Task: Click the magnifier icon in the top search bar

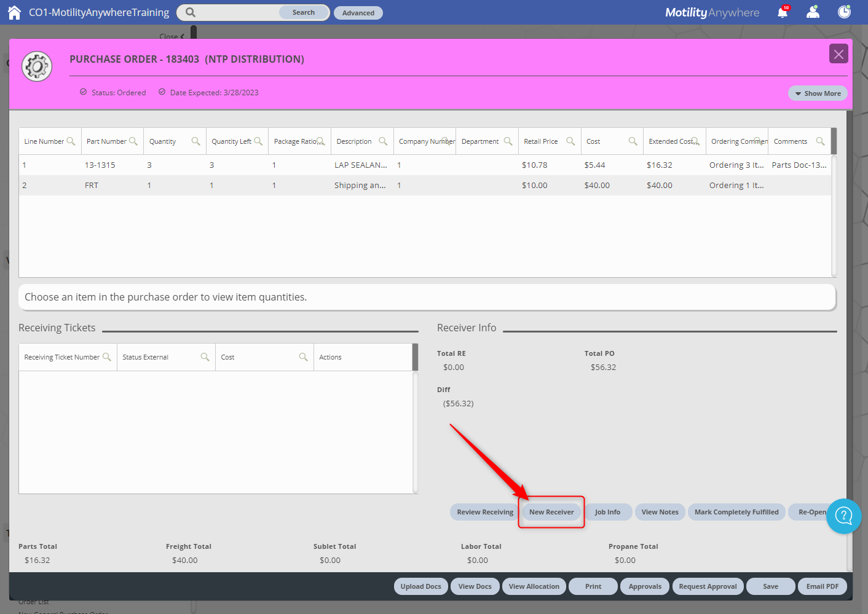Action: [x=191, y=12]
